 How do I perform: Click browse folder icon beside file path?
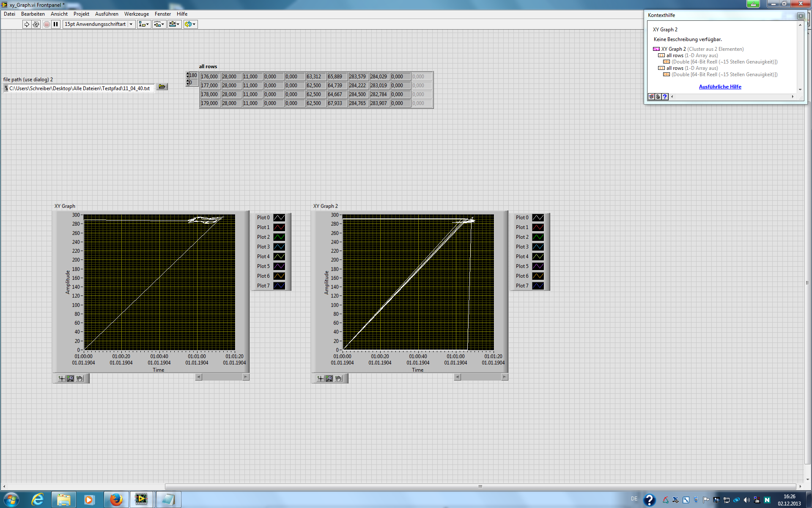[x=162, y=87]
